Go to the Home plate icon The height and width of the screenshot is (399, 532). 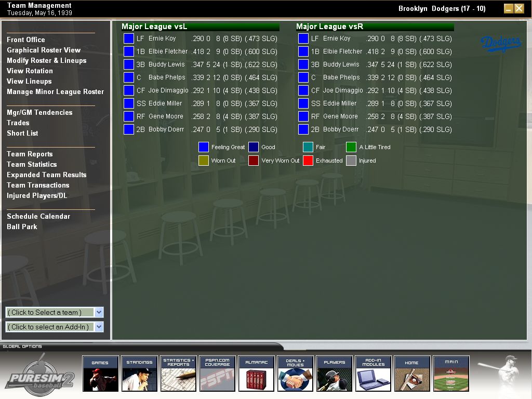point(412,374)
